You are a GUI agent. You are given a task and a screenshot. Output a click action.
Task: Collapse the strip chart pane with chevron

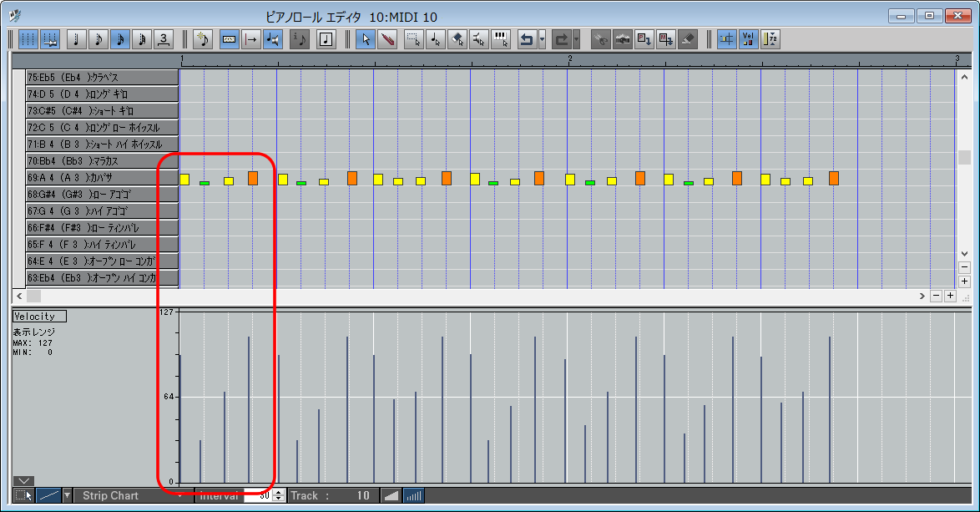23,480
